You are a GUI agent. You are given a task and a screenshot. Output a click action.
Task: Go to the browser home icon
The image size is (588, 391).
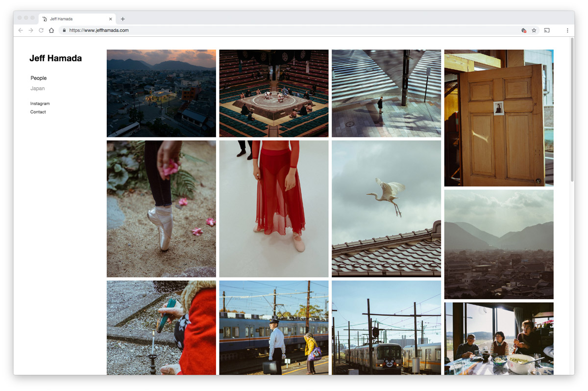click(x=51, y=30)
